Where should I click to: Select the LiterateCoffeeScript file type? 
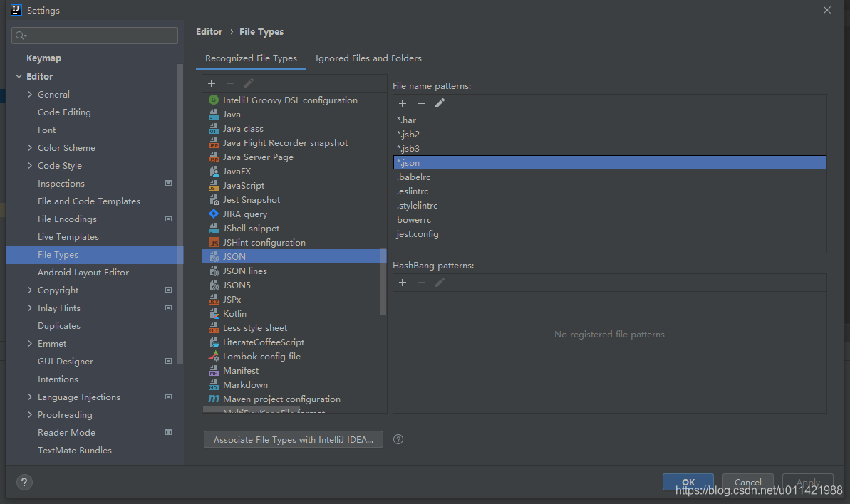264,342
